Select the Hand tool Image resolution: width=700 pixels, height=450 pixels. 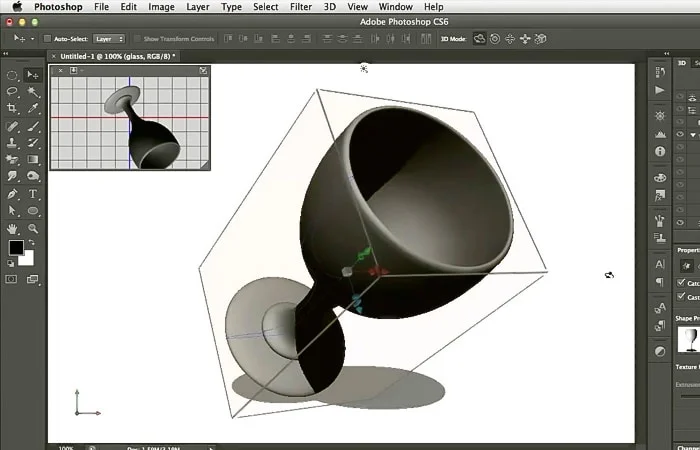point(12,229)
